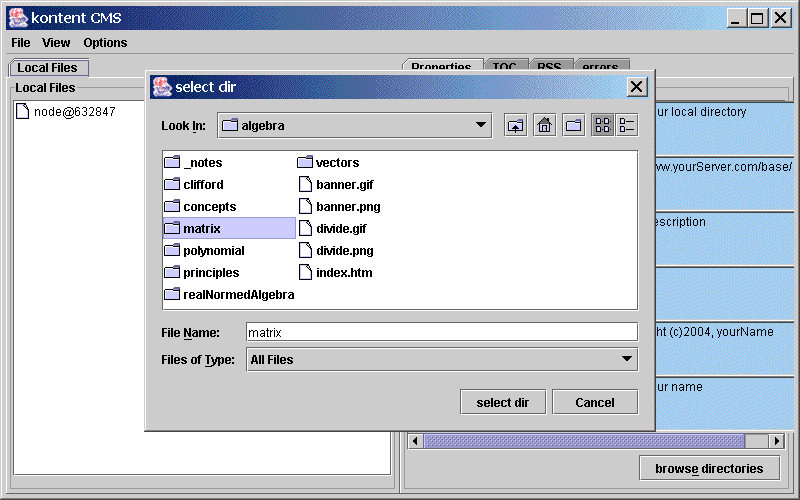Open the File menu
Screen dimensions: 800x500
coord(21,43)
